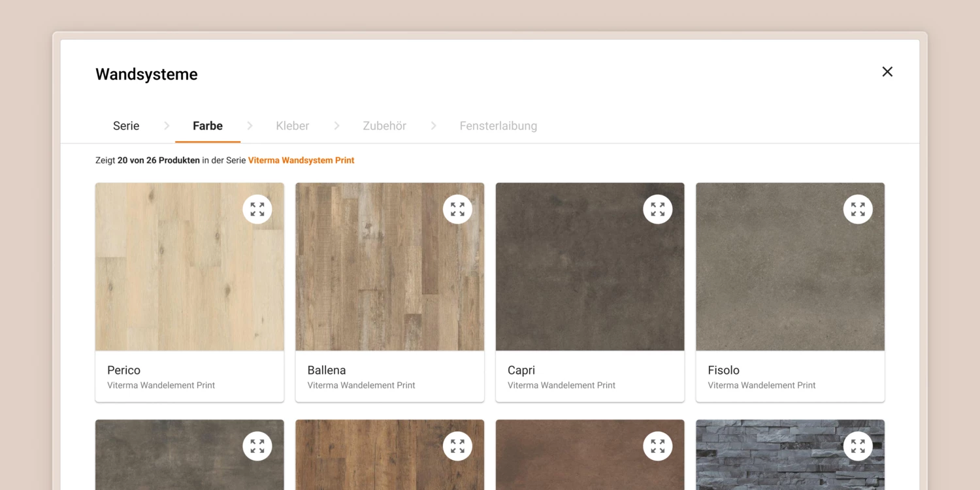Close the Wandsysteme dialog
Screen dimensions: 980x490
(x=887, y=72)
